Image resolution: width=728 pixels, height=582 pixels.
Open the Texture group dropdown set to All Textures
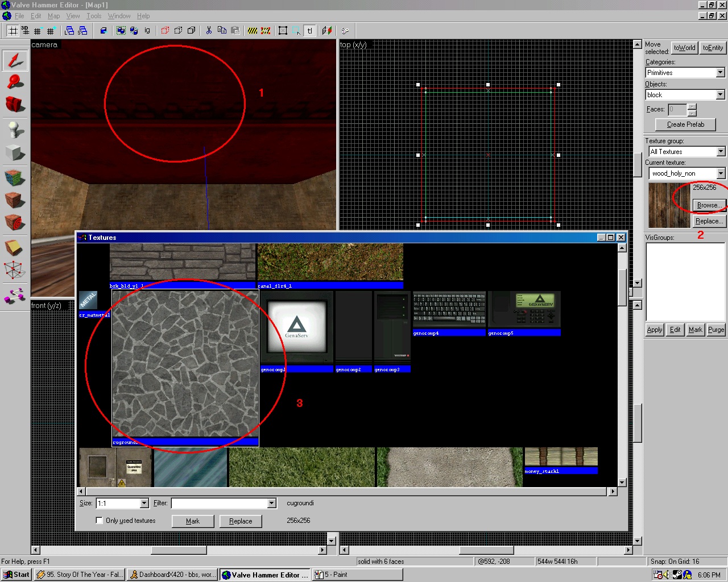pos(720,151)
